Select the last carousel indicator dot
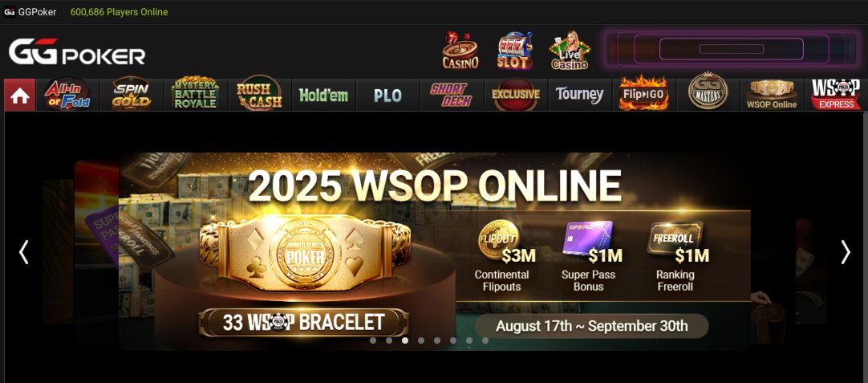Viewport: 868px width, 383px height. [485, 340]
